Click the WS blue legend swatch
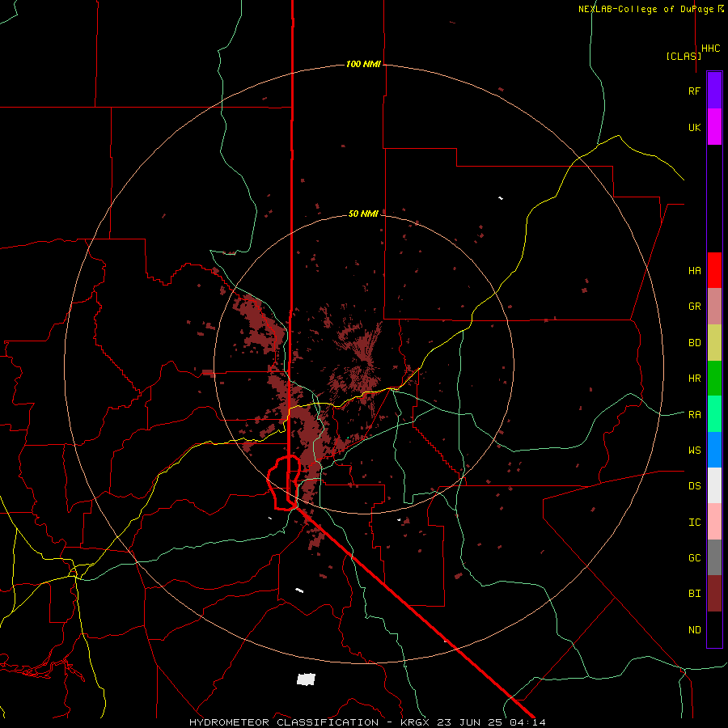The height and width of the screenshot is (728, 728). point(714,450)
